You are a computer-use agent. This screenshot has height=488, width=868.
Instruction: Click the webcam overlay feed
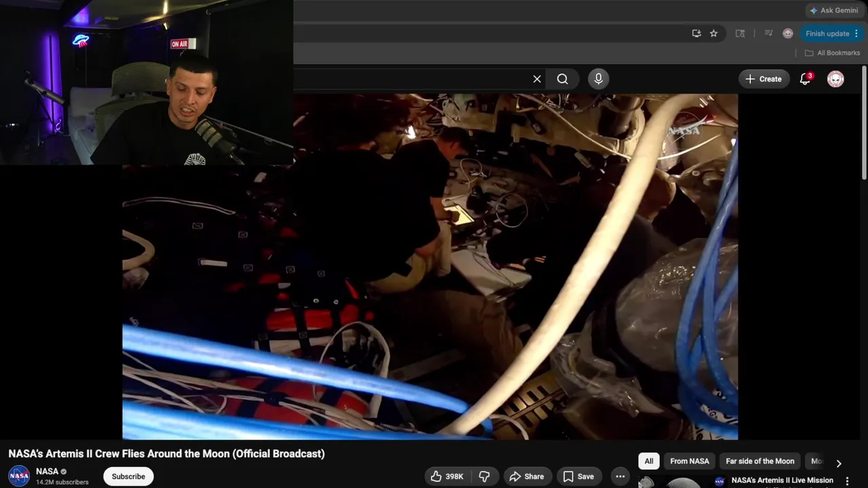pyautogui.click(x=146, y=82)
